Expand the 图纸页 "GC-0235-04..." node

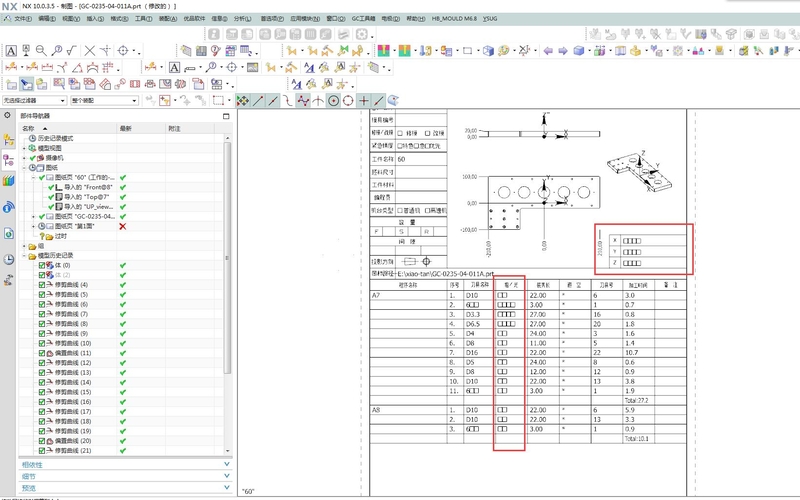34,216
